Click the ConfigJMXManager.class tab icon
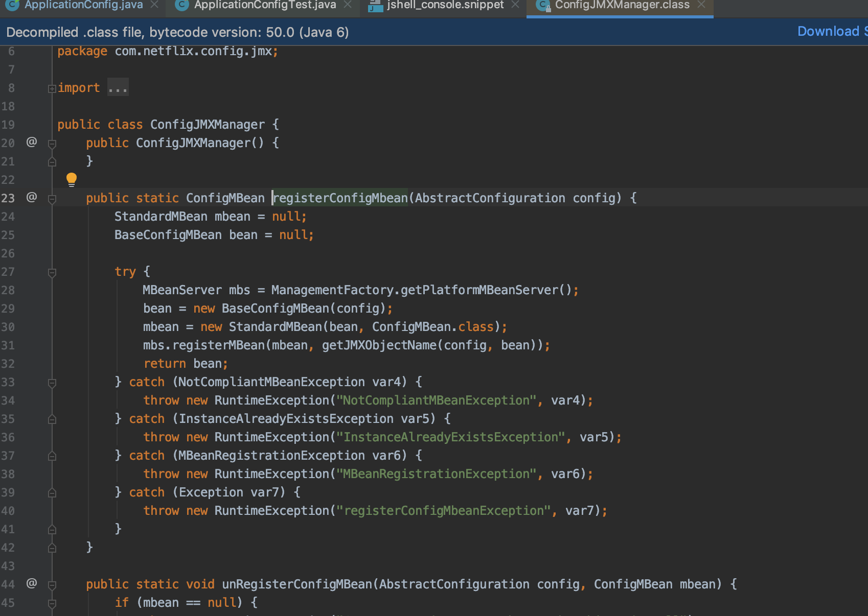Image resolution: width=868 pixels, height=616 pixels. click(543, 5)
